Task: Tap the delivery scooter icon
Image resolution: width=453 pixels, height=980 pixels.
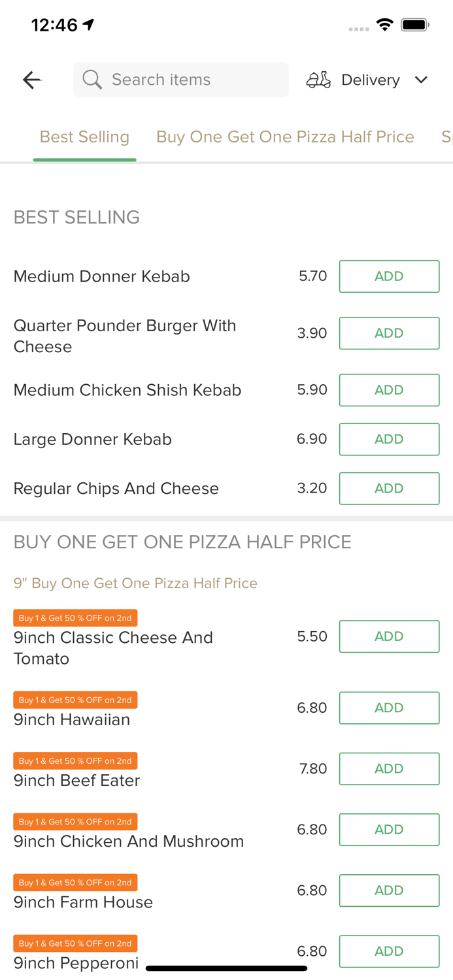Action: point(318,80)
